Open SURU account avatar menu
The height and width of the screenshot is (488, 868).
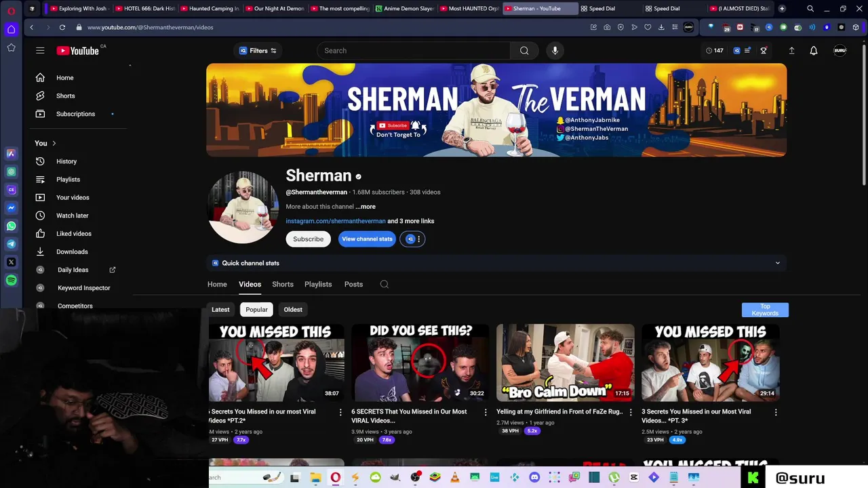(x=840, y=50)
